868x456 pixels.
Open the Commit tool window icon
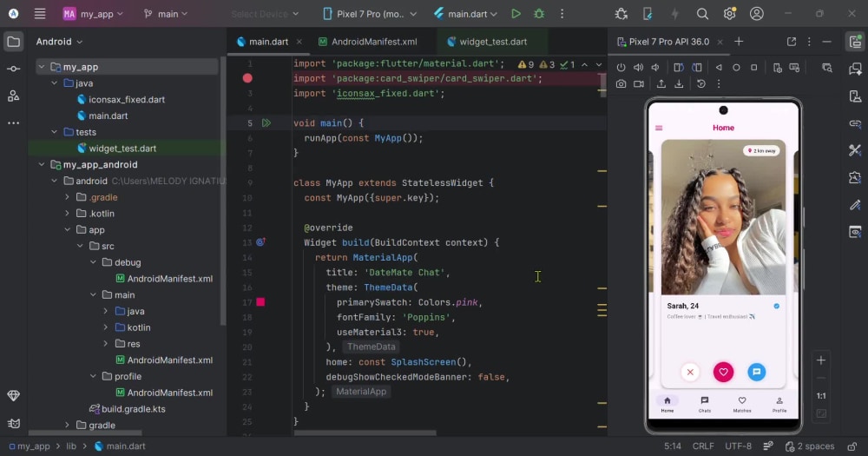tap(14, 69)
